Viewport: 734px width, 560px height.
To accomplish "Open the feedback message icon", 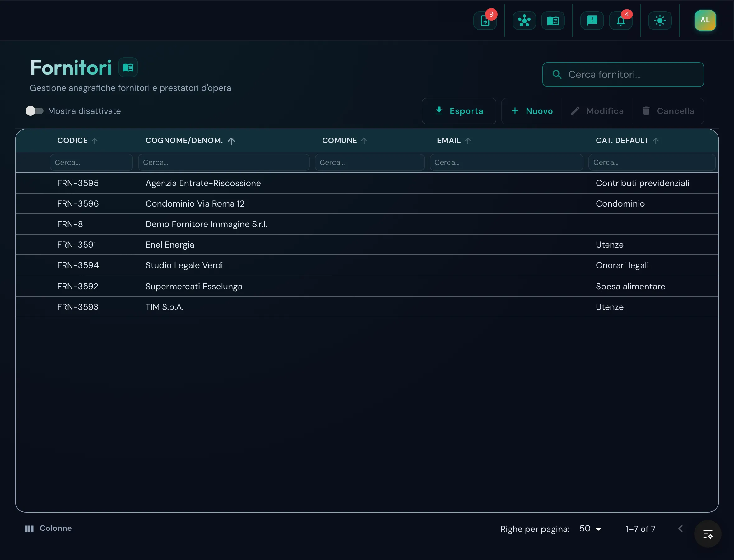I will pyautogui.click(x=592, y=21).
